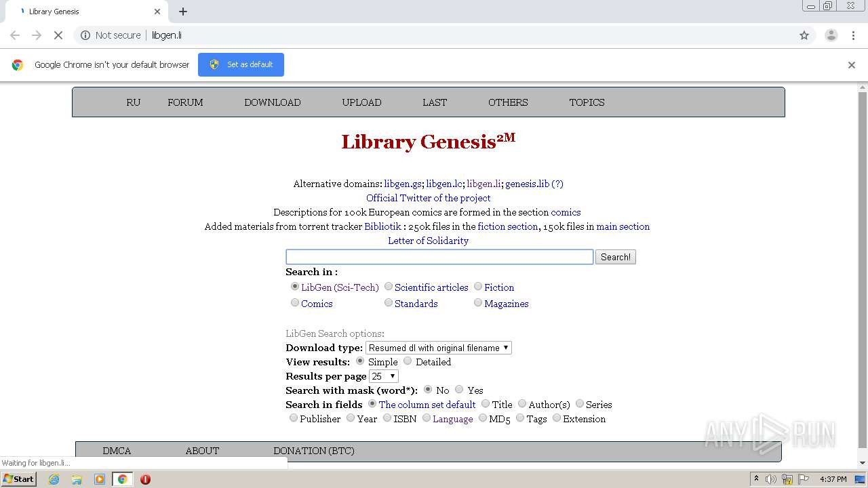Choose Detailed view results

pos(408,361)
